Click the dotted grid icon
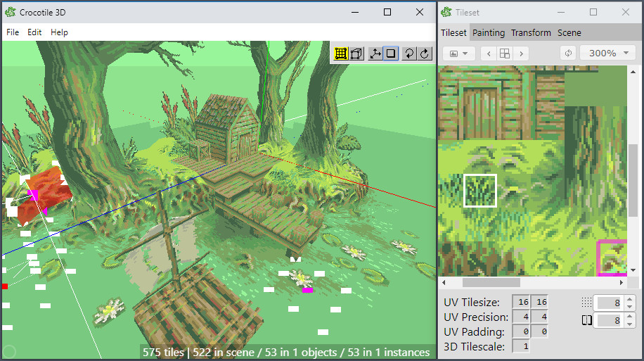644x361 pixels. pyautogui.click(x=586, y=303)
